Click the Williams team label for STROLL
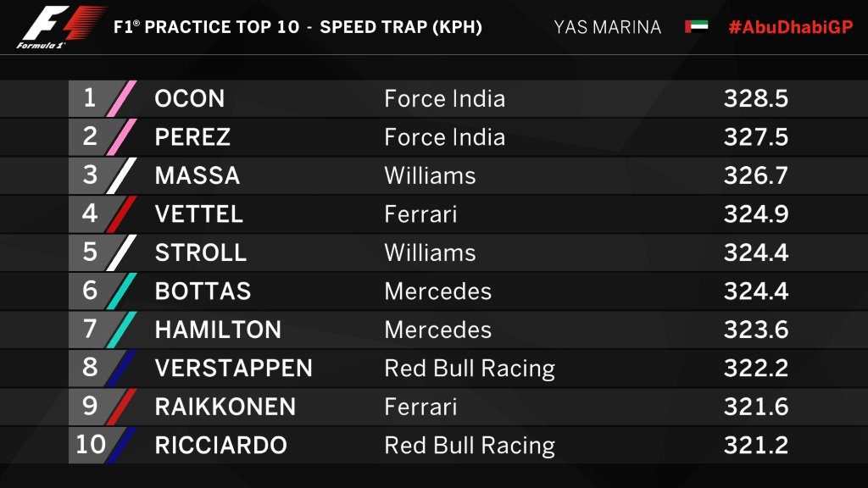 [x=430, y=252]
